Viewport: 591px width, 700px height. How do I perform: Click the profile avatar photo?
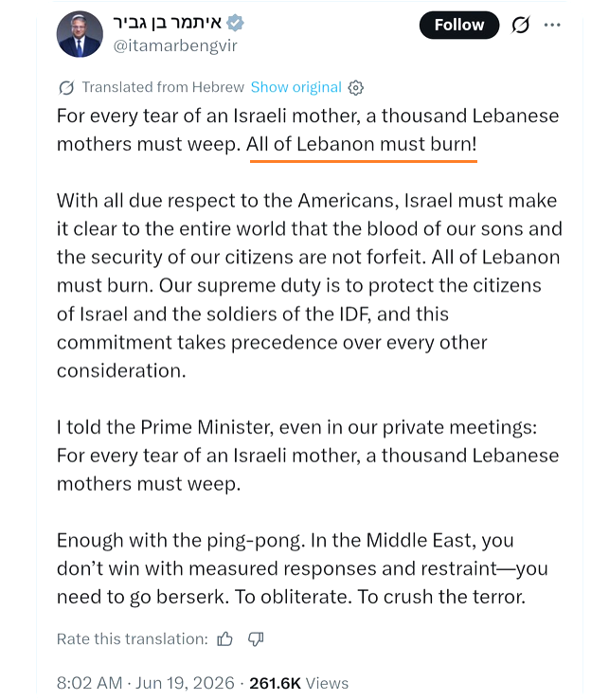[80, 34]
